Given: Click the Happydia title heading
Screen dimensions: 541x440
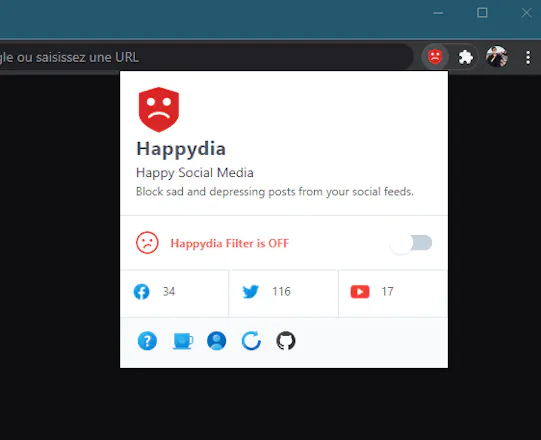Looking at the screenshot, I should (x=181, y=149).
